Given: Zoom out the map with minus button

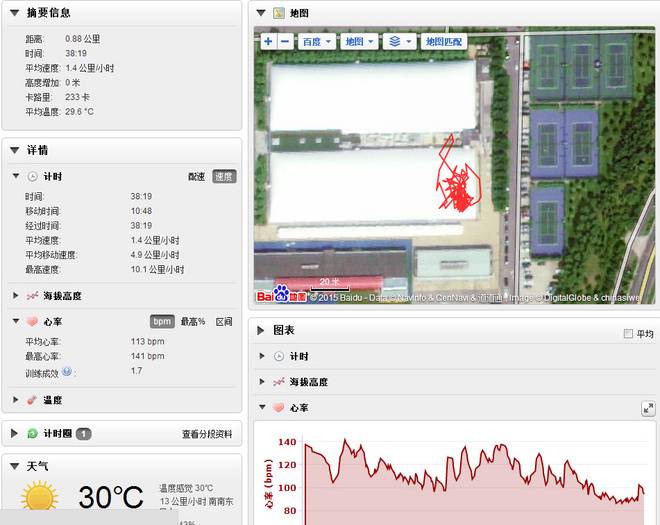Looking at the screenshot, I should pyautogui.click(x=285, y=42).
